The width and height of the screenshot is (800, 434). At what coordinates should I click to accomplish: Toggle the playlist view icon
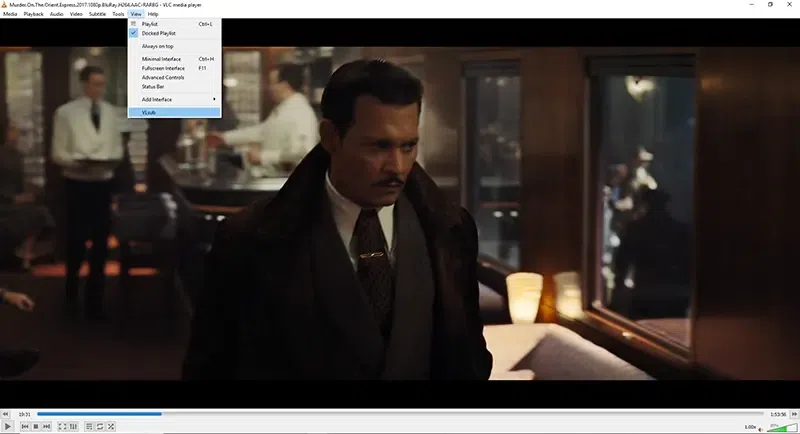(x=89, y=426)
